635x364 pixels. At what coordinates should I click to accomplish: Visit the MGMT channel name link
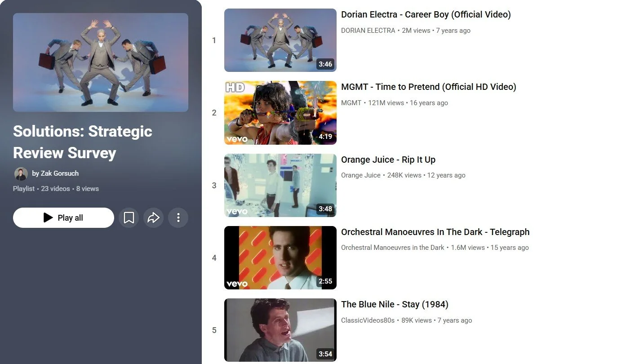click(x=351, y=103)
